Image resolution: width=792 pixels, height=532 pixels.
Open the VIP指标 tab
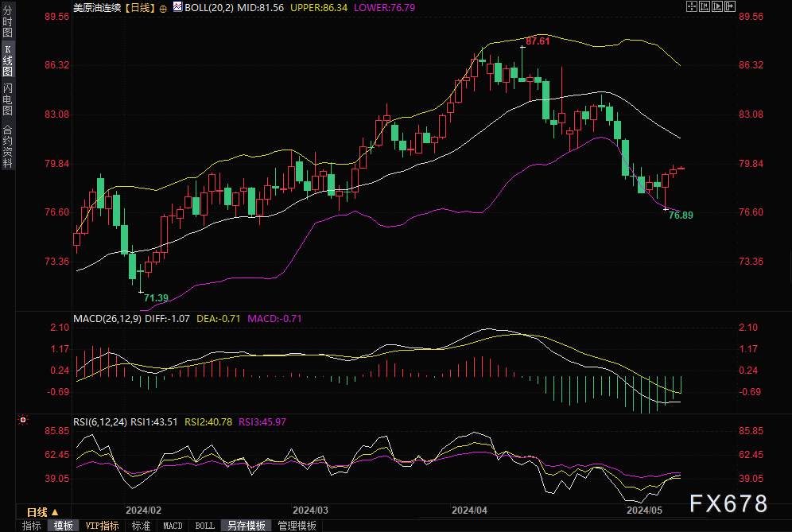click(102, 526)
